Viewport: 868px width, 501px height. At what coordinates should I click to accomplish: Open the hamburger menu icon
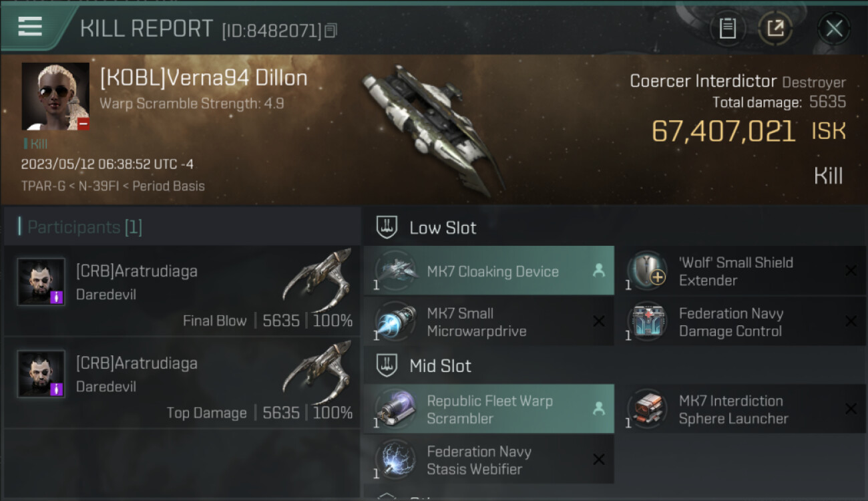pos(30,27)
